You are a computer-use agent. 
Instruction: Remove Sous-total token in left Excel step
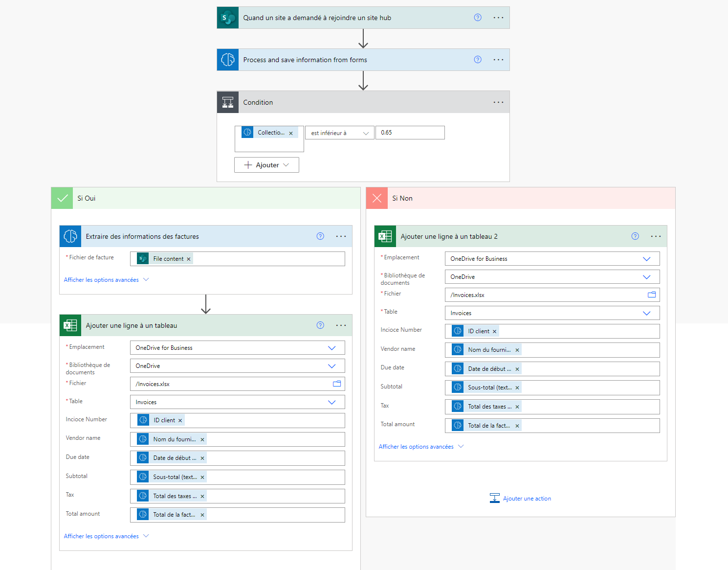(x=202, y=478)
